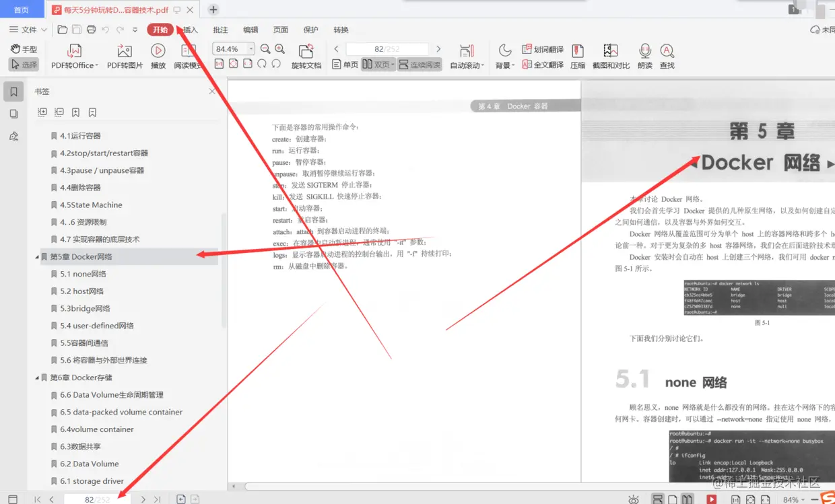Click the horizontal scrollbar under document
835x504 pixels.
[x=539, y=487]
